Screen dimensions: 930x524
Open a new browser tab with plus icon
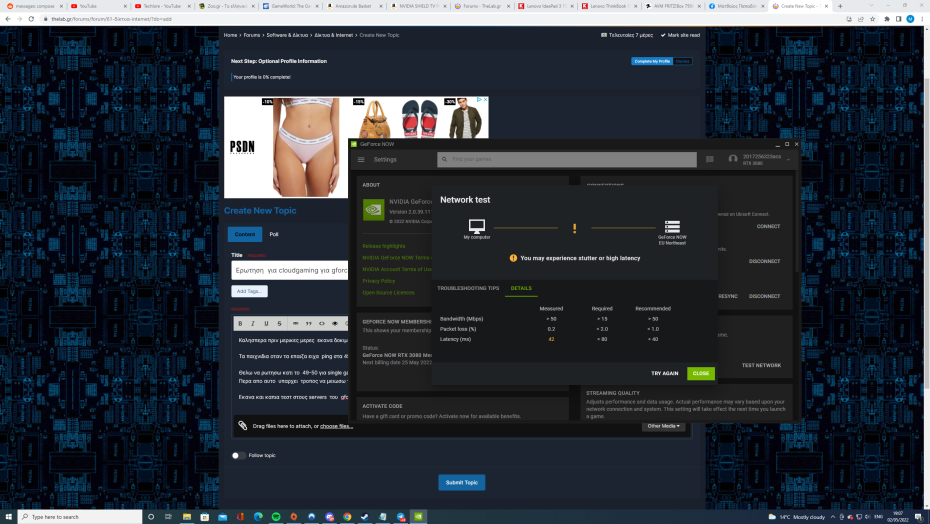840,6
